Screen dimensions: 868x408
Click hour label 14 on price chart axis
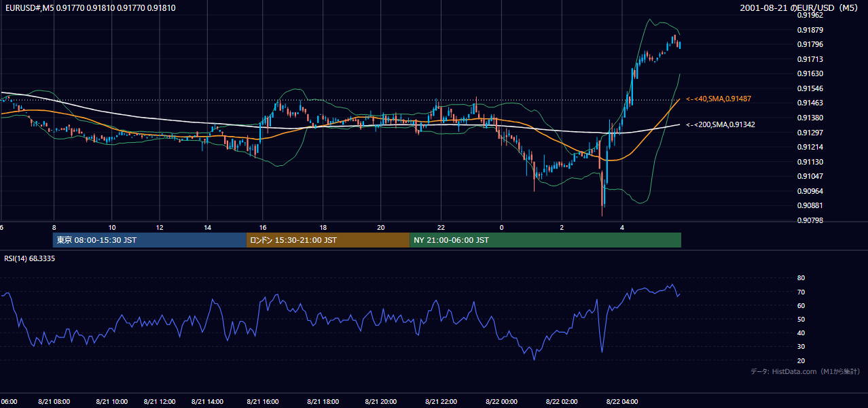click(208, 227)
